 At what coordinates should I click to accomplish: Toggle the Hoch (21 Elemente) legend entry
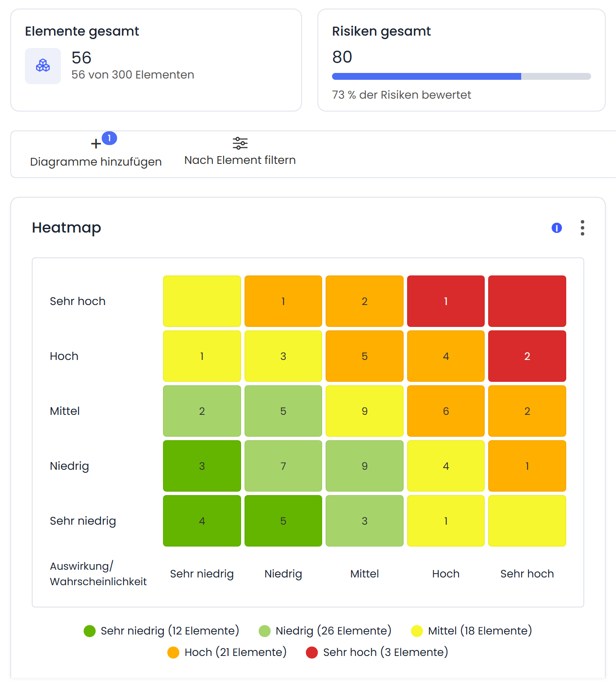point(227,652)
